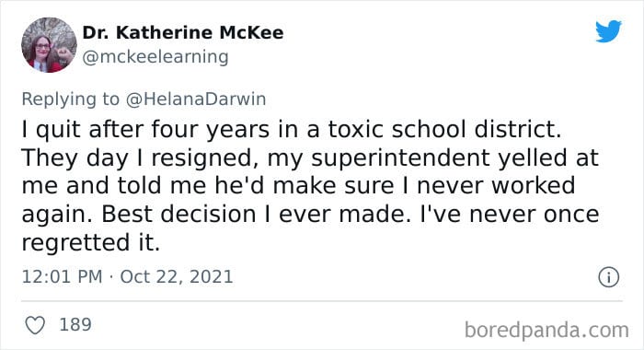Click the 12:01 PM timestamp
644x350 pixels.
pos(62,276)
